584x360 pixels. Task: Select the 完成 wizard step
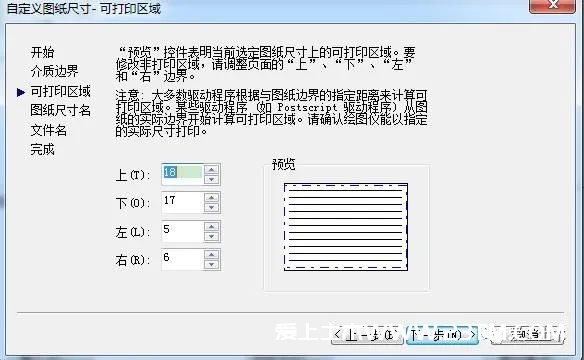(x=42, y=150)
